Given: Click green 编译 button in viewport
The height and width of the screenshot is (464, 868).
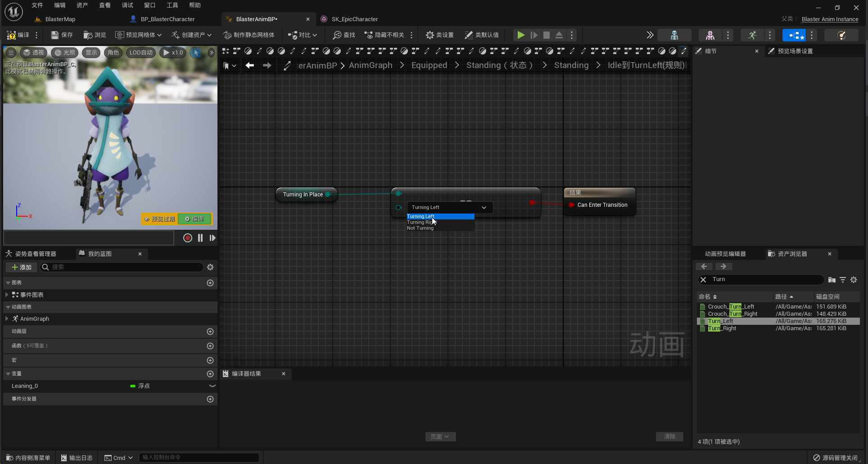Looking at the screenshot, I should pyautogui.click(x=194, y=219).
